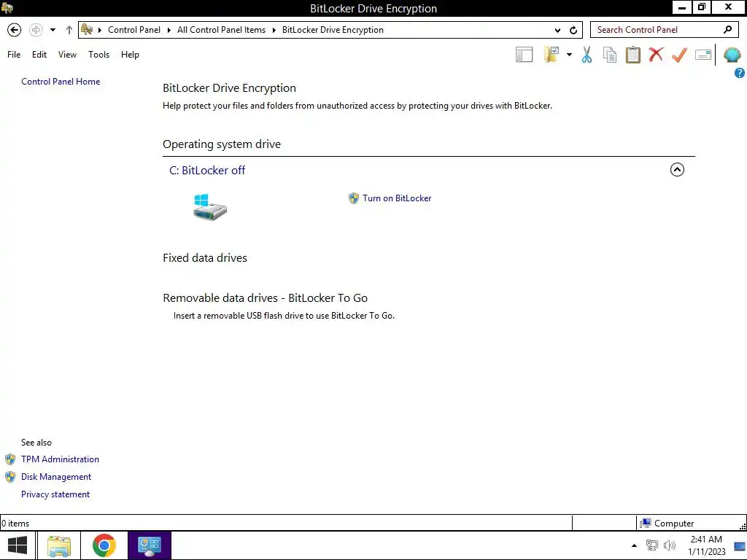Open the folder options dropdown arrow
The height and width of the screenshot is (560, 747).
tap(569, 55)
